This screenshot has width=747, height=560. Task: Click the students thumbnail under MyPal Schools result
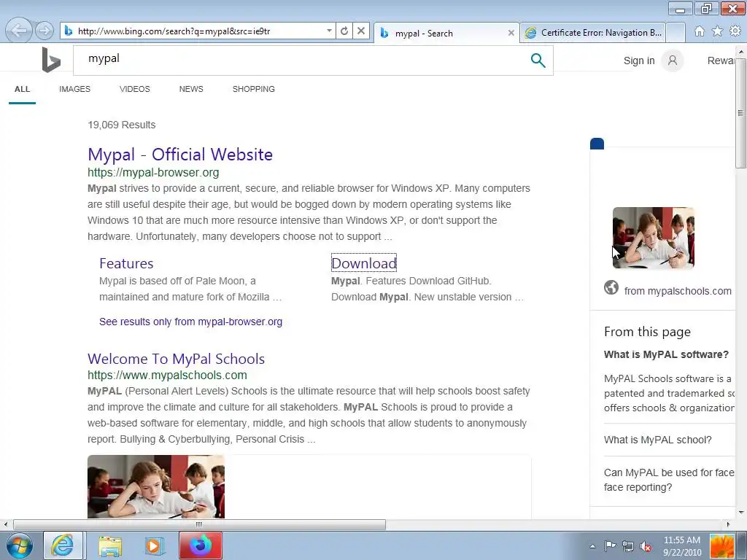(156, 486)
